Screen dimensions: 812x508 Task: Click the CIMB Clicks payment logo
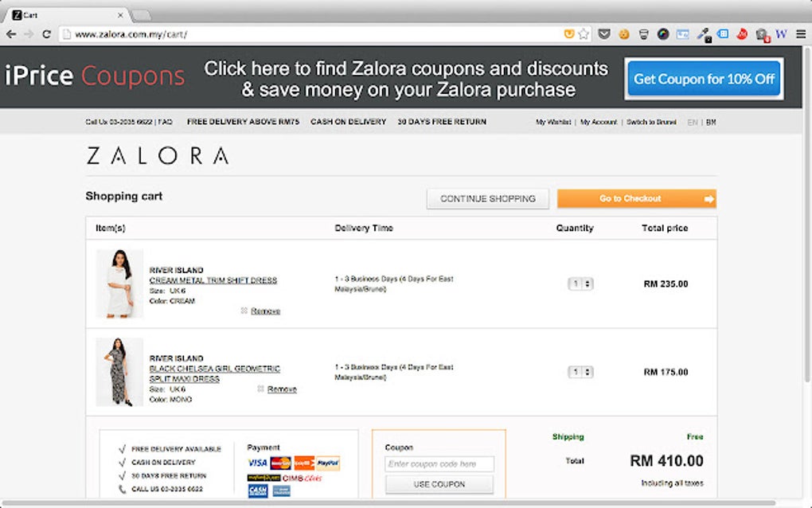click(x=302, y=478)
